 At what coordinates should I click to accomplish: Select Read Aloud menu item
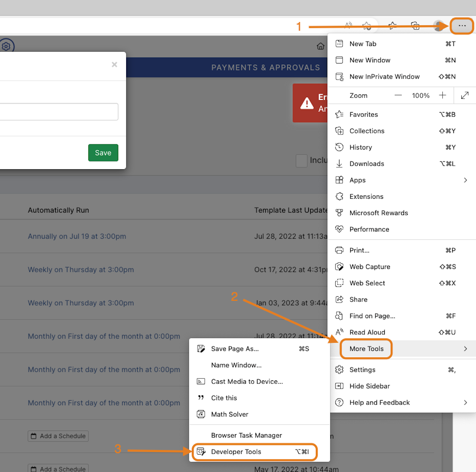pyautogui.click(x=402, y=332)
